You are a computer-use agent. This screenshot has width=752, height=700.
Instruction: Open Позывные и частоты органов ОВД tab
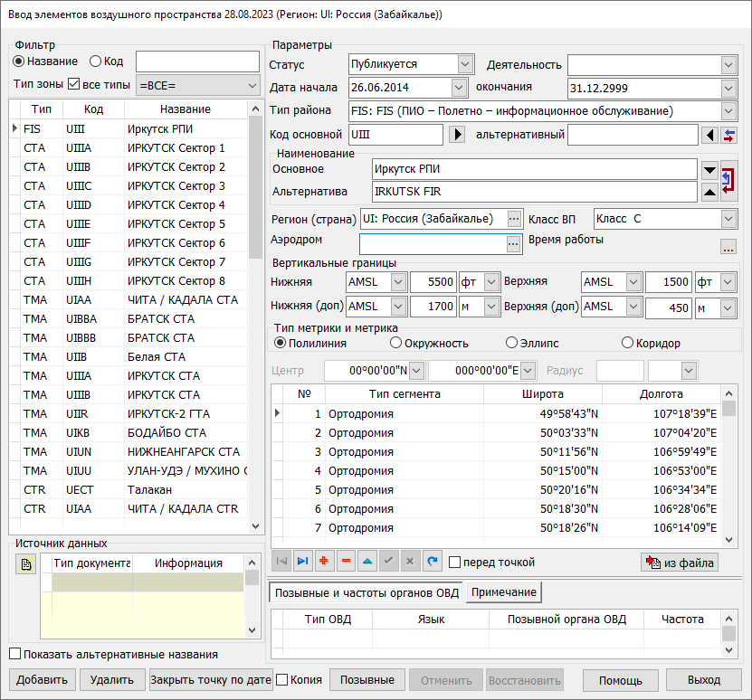tap(366, 592)
